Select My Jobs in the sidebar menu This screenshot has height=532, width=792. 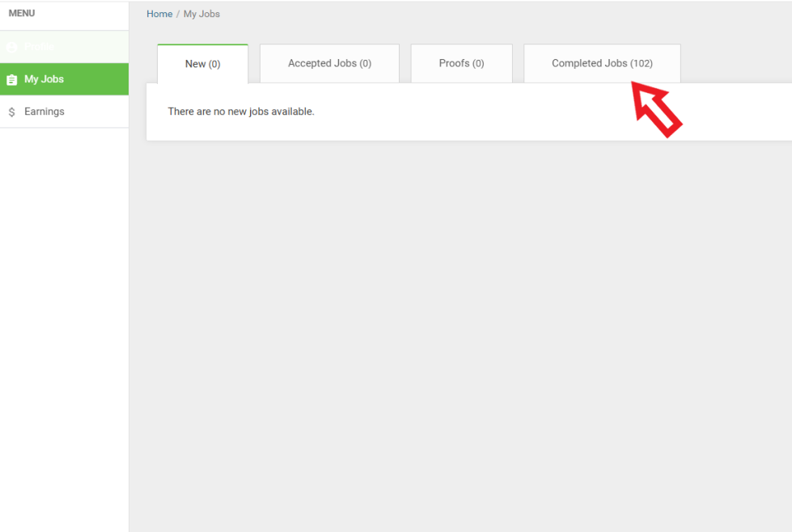click(44, 79)
